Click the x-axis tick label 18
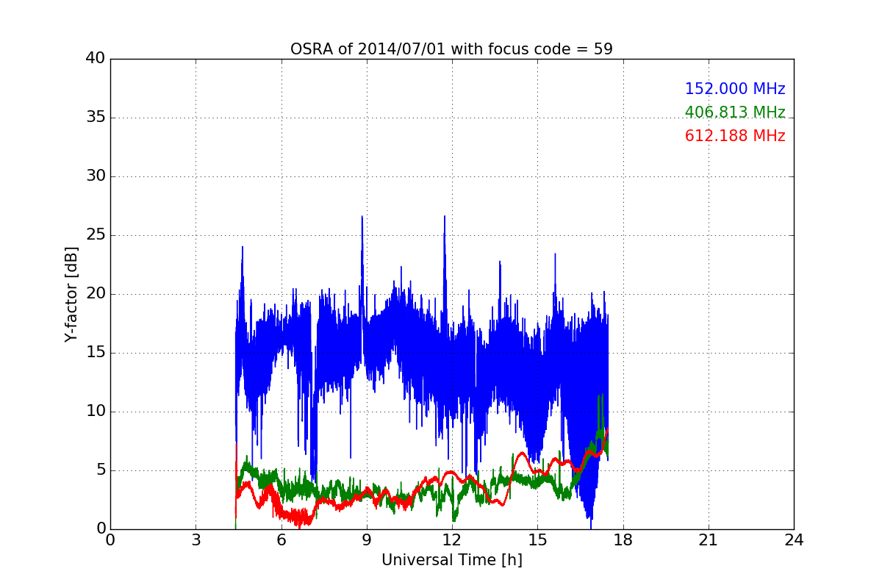This screenshot has width=882, height=588. pyautogui.click(x=623, y=540)
